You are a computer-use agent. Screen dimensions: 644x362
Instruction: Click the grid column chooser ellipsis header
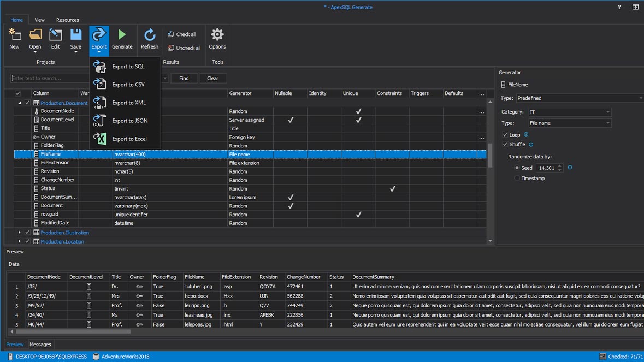tap(481, 93)
